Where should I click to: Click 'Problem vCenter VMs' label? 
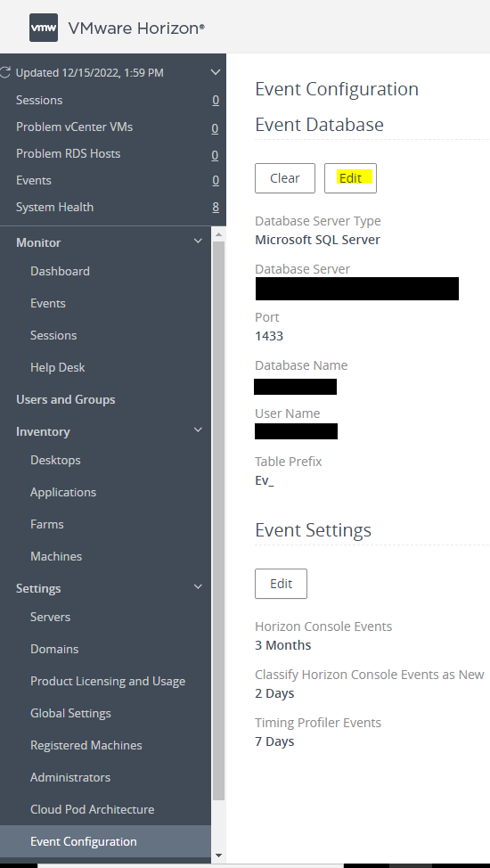pyautogui.click(x=74, y=127)
